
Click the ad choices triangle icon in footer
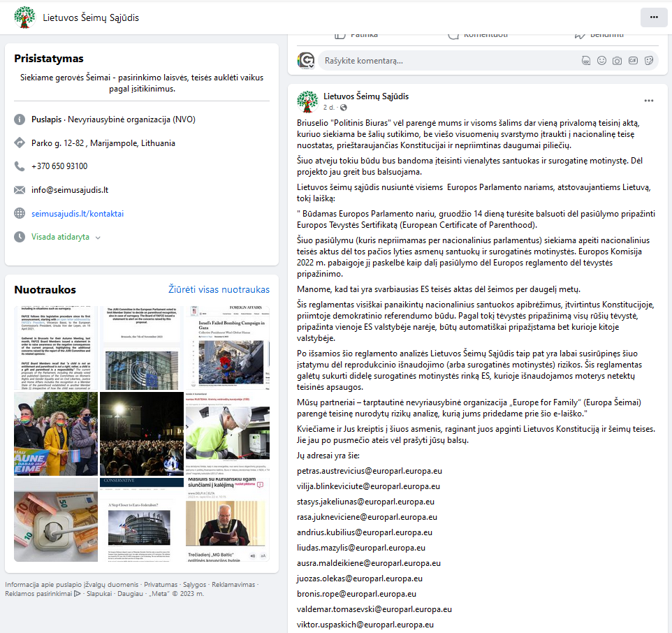[x=77, y=594]
